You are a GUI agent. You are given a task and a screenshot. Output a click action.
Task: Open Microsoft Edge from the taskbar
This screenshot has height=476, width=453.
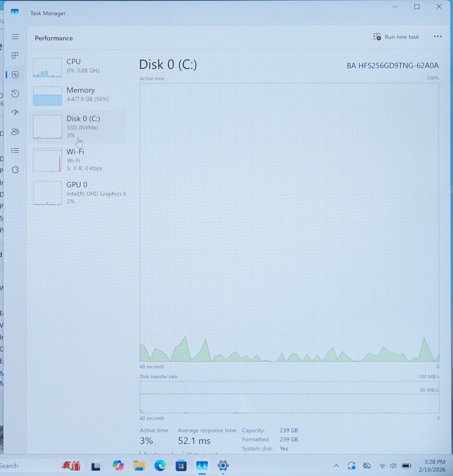[x=160, y=466]
